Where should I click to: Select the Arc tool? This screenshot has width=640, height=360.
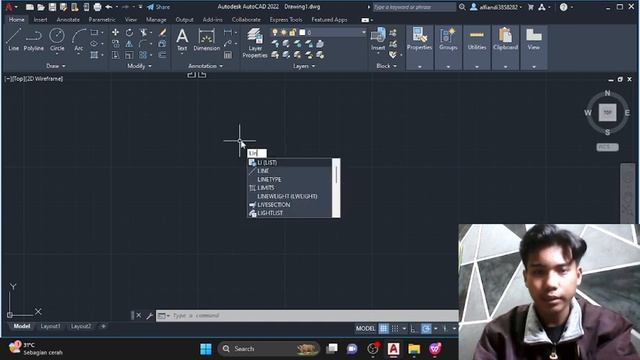[78, 40]
